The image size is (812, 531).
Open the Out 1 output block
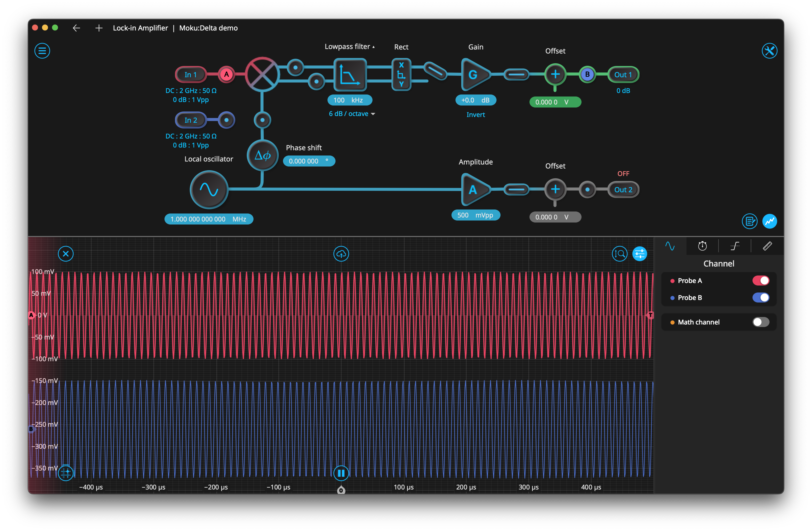[x=623, y=74]
